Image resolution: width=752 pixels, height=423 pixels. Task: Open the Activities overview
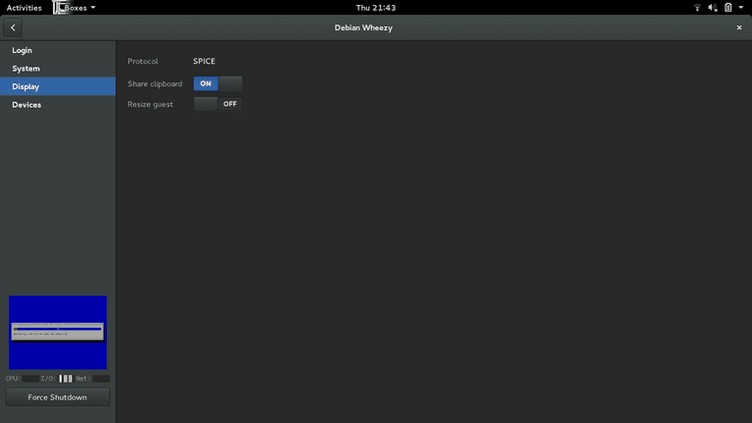tap(24, 8)
